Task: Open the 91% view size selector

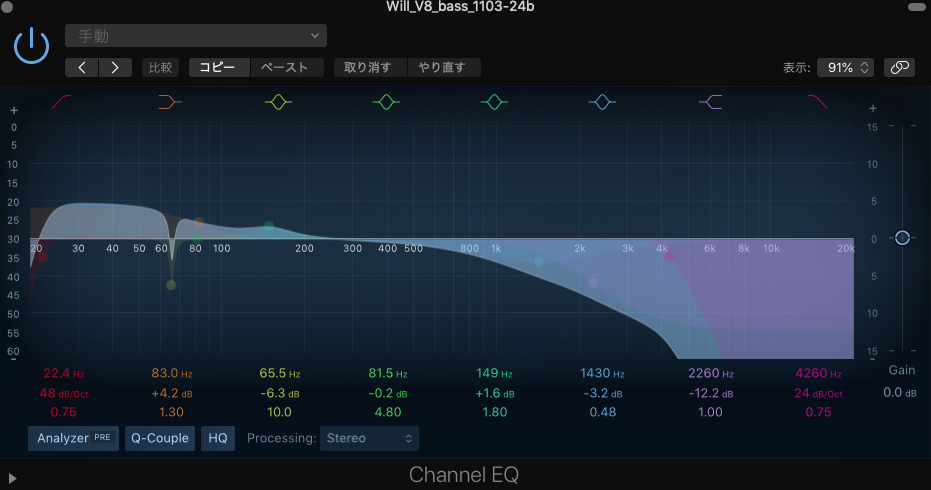Action: pyautogui.click(x=846, y=68)
